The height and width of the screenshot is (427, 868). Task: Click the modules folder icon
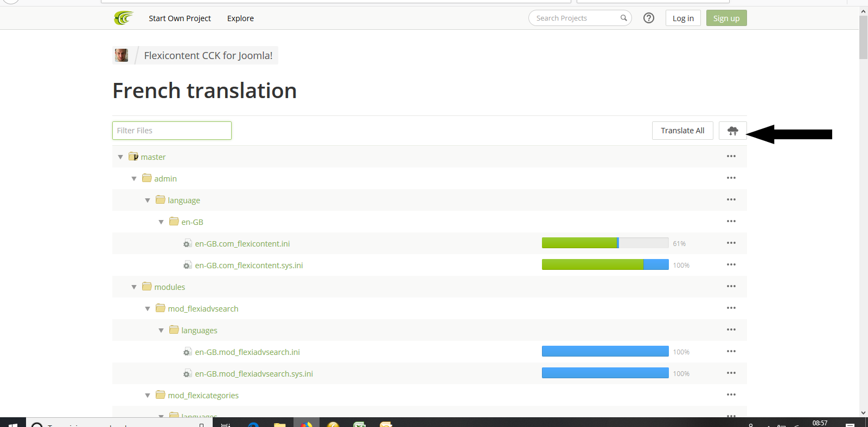[147, 286]
